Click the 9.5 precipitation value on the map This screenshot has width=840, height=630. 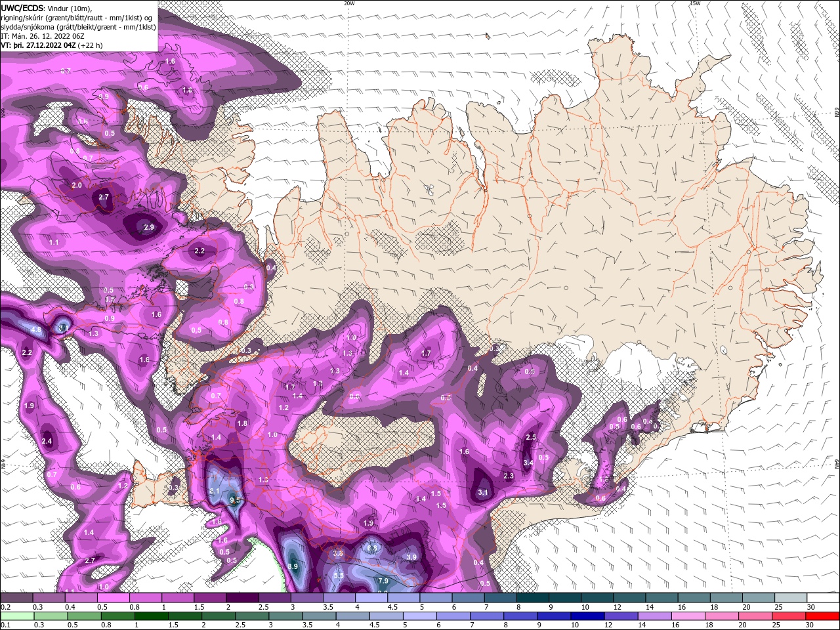[236, 501]
